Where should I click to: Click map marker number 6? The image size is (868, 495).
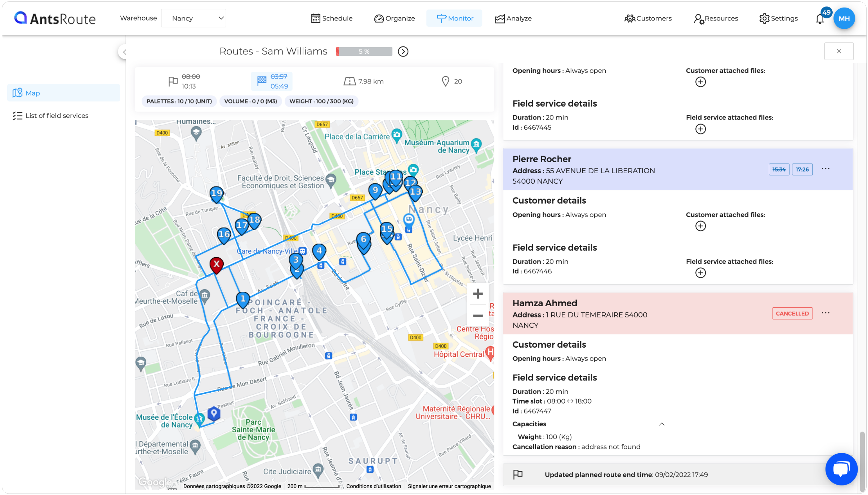364,240
